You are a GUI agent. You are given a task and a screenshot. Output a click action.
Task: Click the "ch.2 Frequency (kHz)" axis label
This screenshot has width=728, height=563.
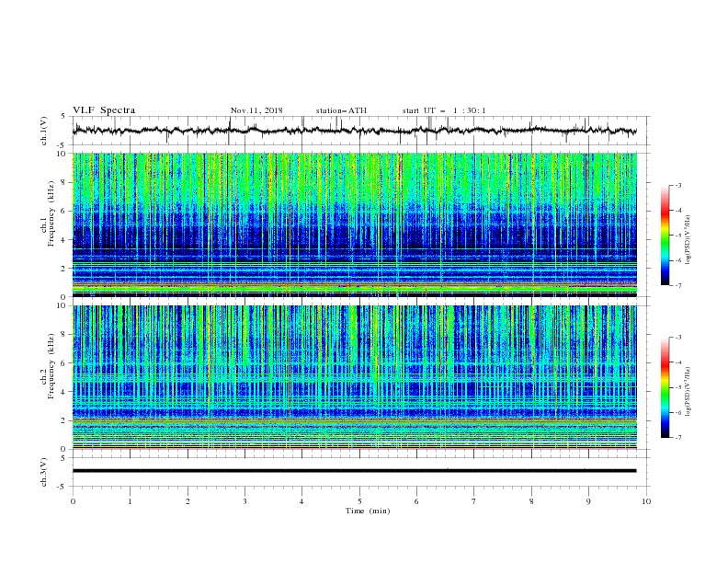point(48,366)
